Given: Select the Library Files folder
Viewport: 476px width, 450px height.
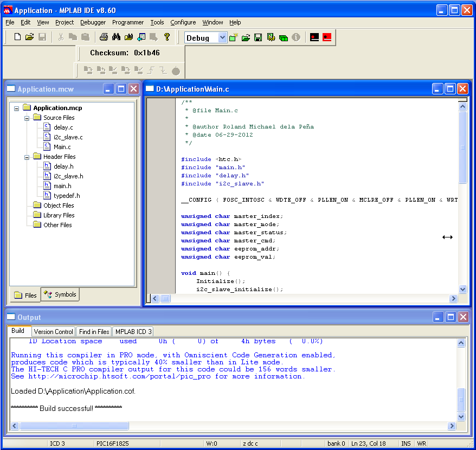Looking at the screenshot, I should click(59, 215).
